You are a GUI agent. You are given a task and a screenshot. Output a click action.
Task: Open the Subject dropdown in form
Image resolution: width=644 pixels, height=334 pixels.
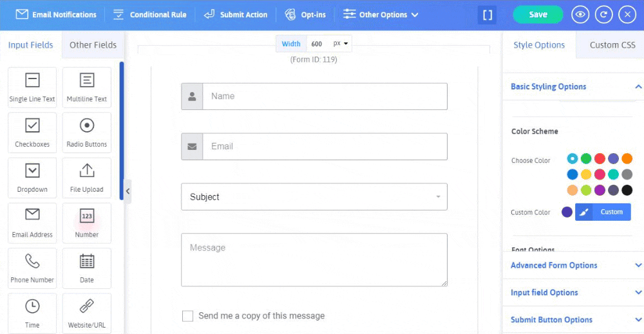point(314,197)
